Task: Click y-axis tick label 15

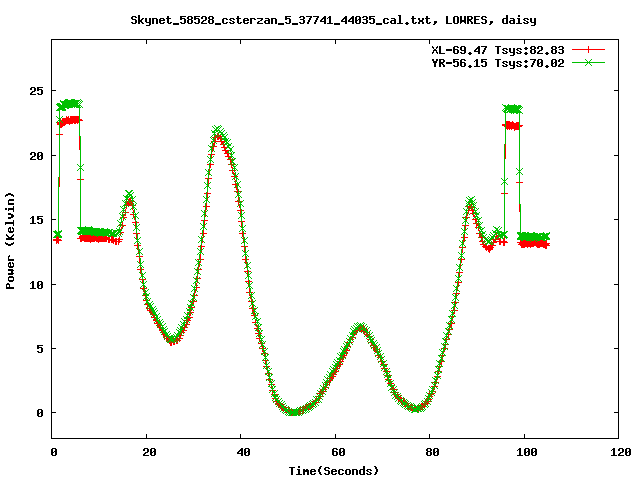Action: [x=36, y=220]
